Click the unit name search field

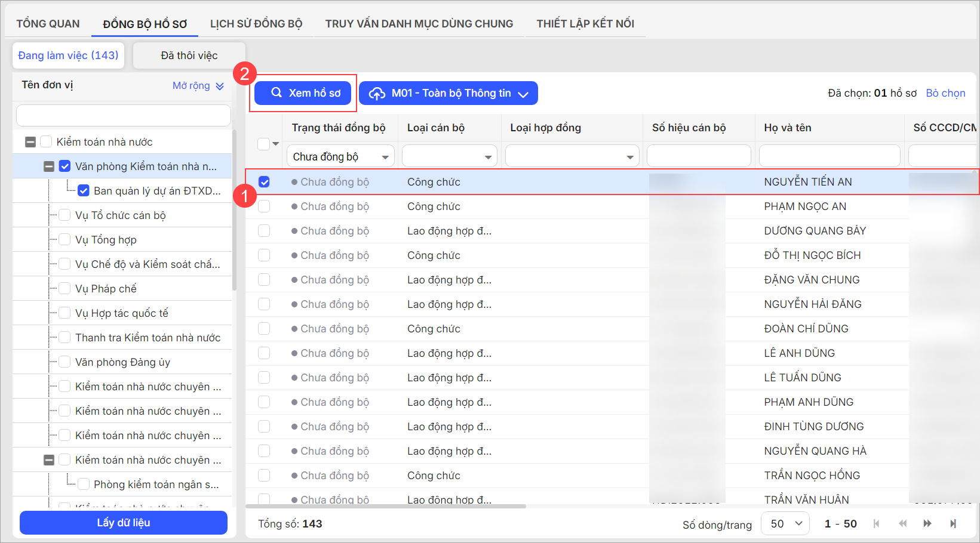124,115
